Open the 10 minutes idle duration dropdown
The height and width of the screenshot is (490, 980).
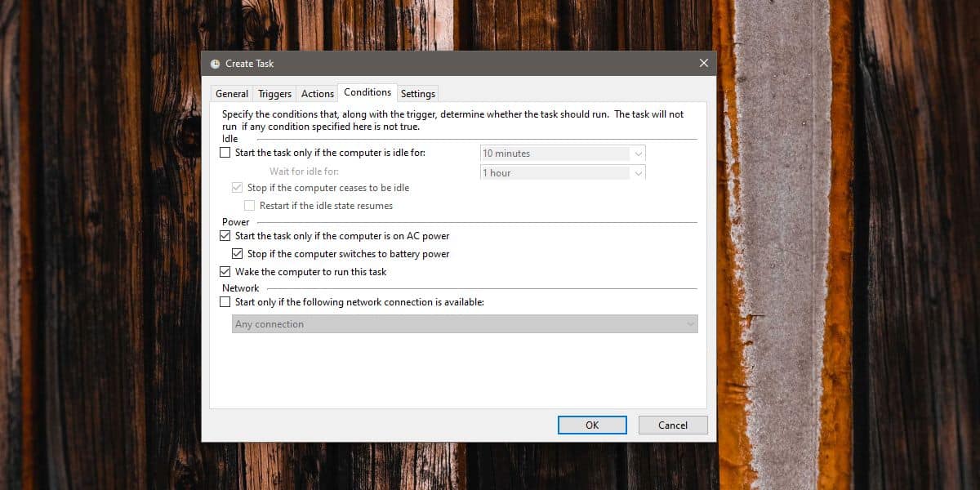563,153
